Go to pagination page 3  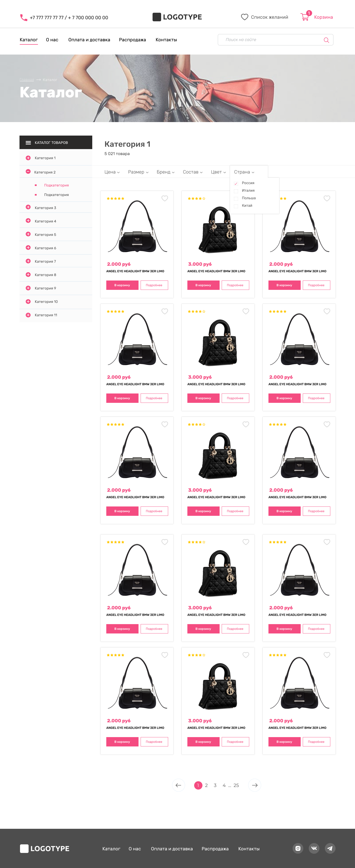[215, 785]
